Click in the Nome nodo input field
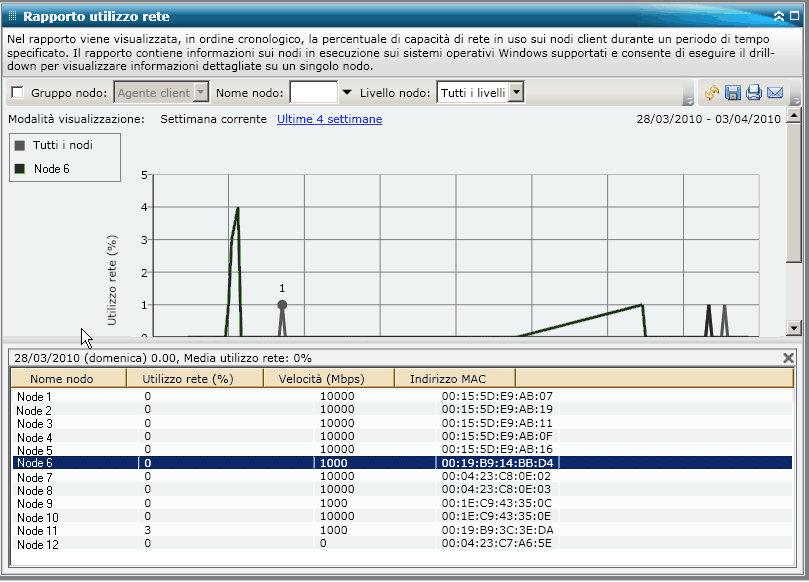Viewport: 809px width, 582px height. pos(313,93)
